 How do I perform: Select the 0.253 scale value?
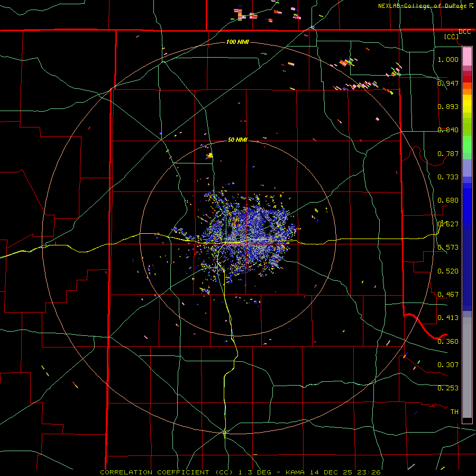[448, 388]
